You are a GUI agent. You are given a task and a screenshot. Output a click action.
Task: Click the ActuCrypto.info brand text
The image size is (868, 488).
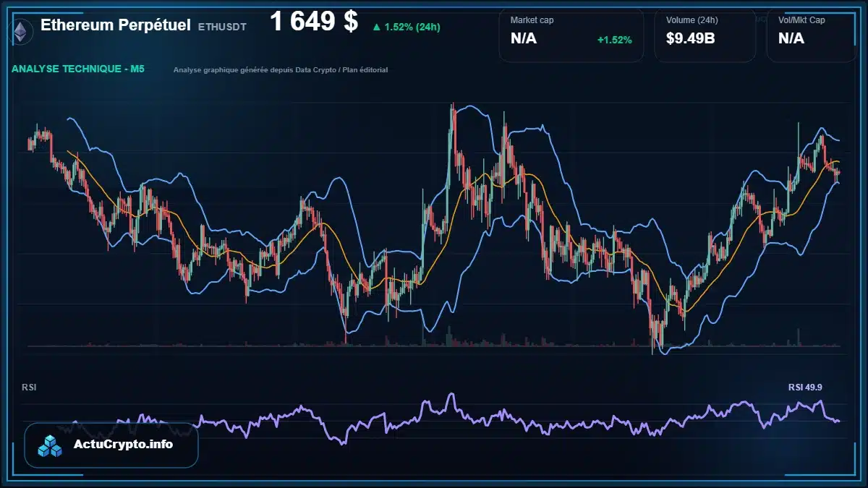123,445
